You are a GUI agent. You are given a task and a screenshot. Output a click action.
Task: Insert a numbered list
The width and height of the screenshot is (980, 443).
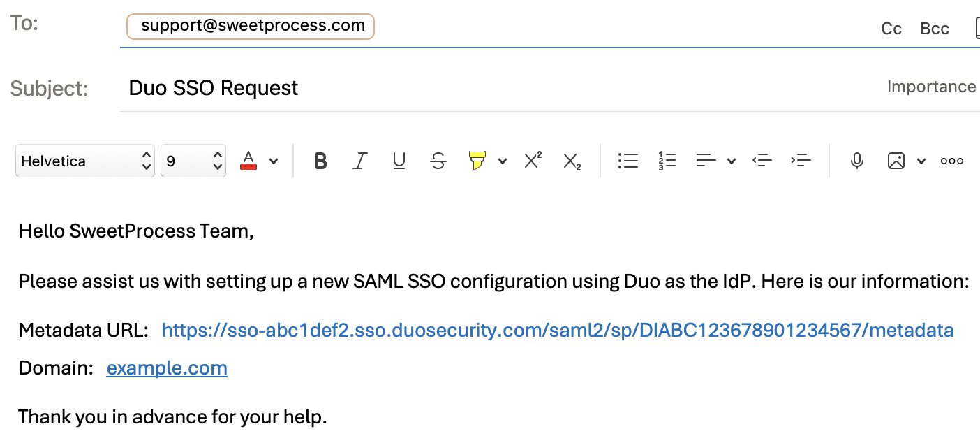[667, 160]
